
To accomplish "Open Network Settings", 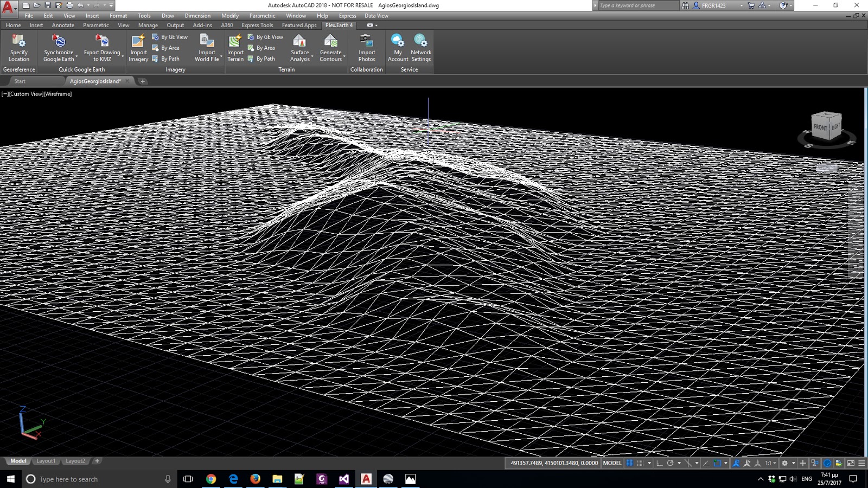I will pos(421,48).
